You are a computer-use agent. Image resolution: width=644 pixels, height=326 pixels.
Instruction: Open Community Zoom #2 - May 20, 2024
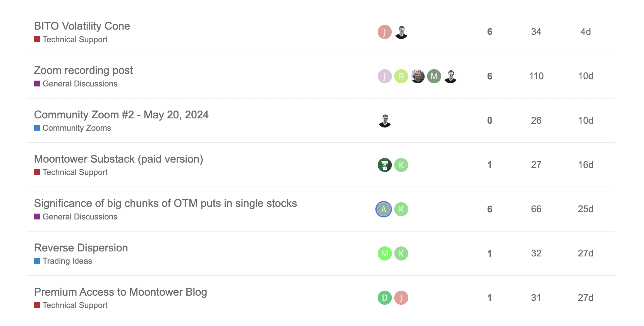121,115
